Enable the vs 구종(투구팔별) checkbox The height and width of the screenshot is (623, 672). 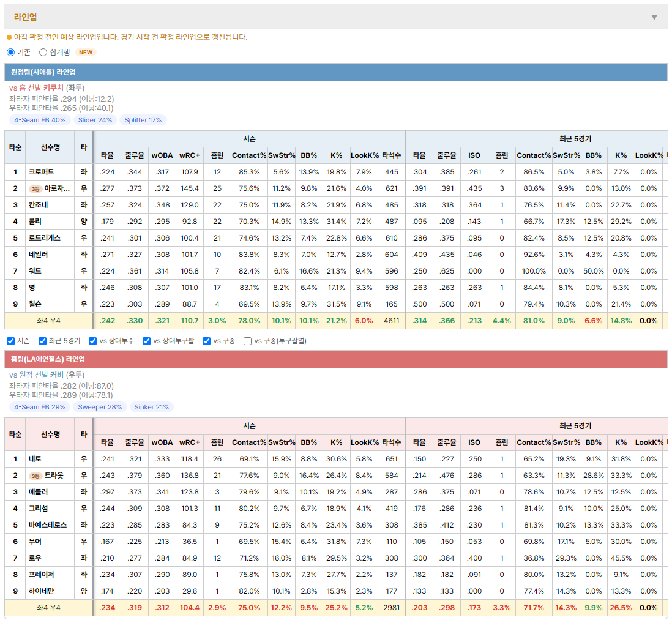click(x=247, y=341)
